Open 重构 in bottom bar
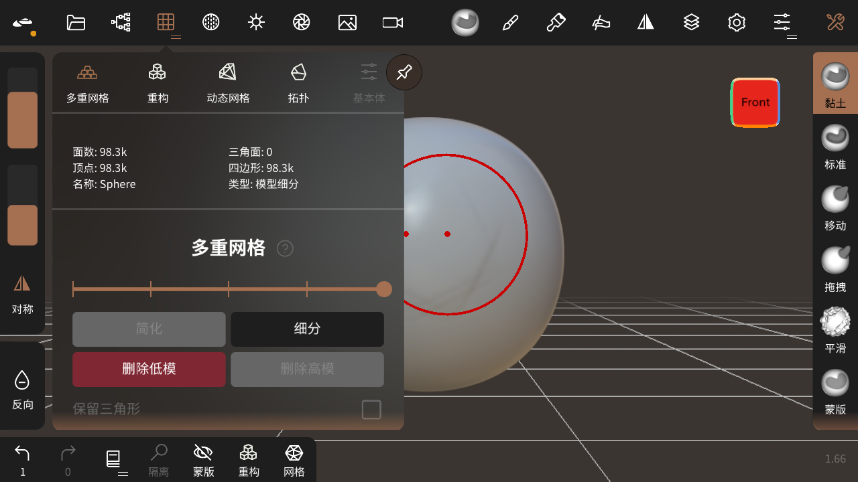Screen dimensions: 858x482 (248, 460)
